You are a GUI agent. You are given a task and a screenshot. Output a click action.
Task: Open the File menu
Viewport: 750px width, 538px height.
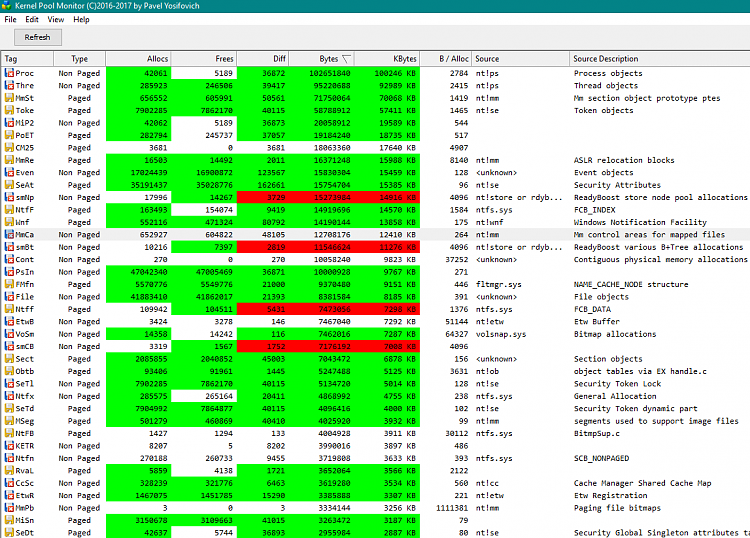[10, 20]
